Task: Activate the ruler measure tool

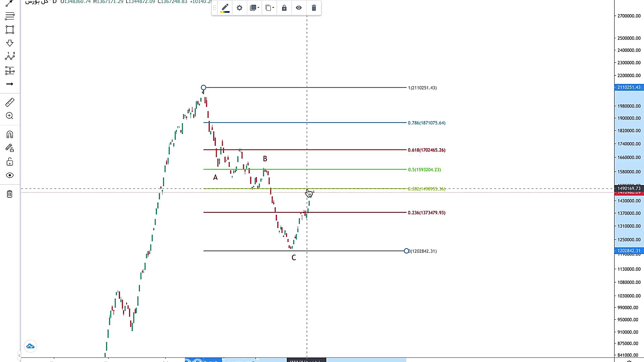Action: point(10,102)
